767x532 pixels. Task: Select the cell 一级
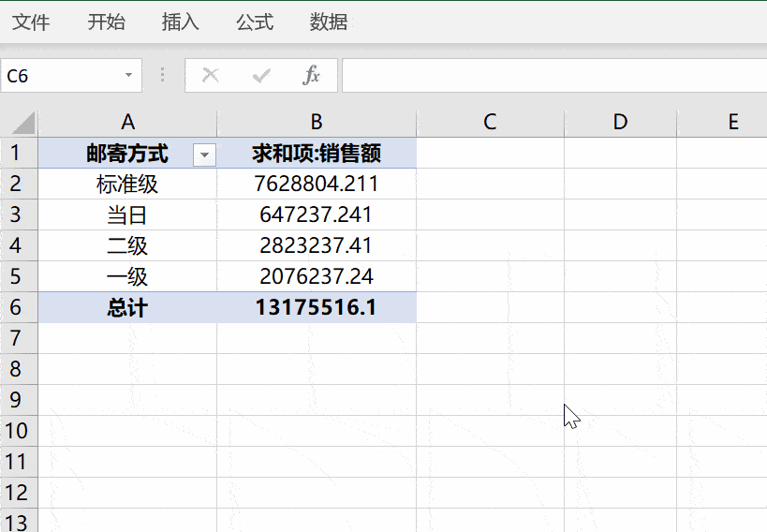tap(127, 276)
